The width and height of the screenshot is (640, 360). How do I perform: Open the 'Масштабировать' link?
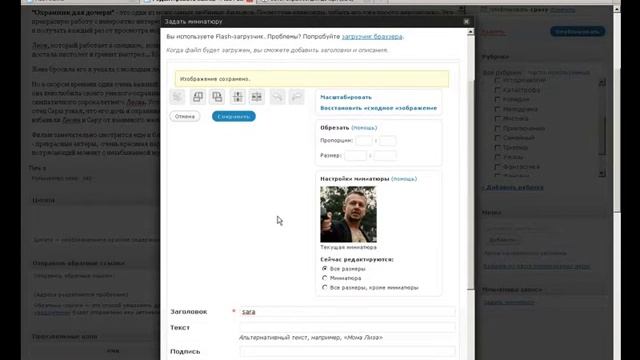(346, 97)
